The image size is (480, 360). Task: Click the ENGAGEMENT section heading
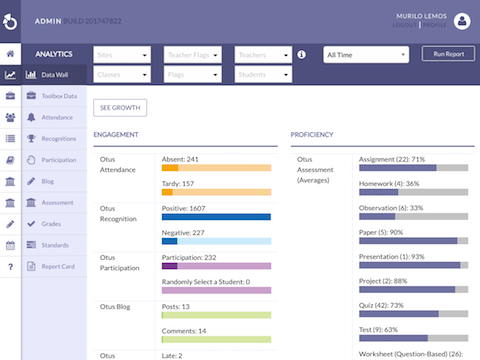click(116, 135)
